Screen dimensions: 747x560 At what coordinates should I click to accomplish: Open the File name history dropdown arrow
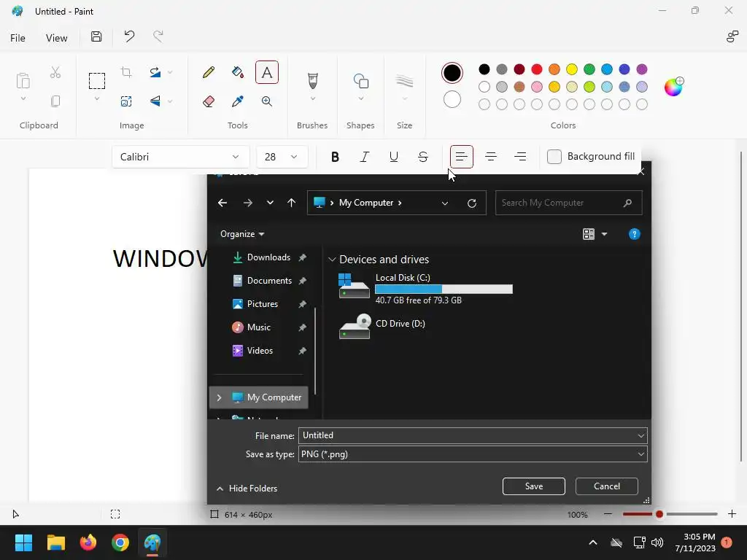641,436
